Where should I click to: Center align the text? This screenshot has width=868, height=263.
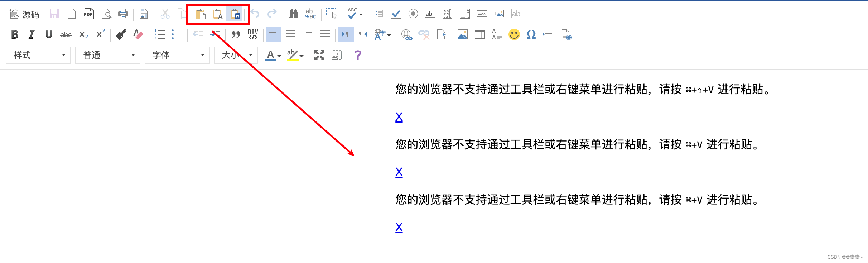point(290,34)
